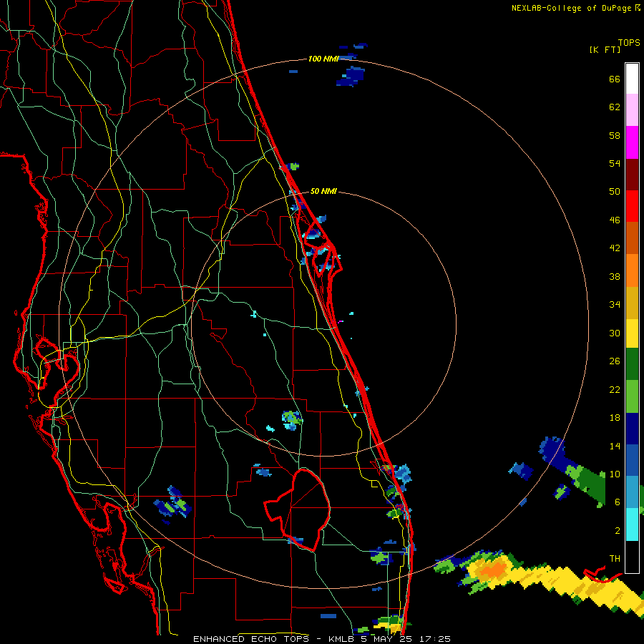Select the white swatch atop the legend
The image size is (644, 644).
pyautogui.click(x=632, y=79)
